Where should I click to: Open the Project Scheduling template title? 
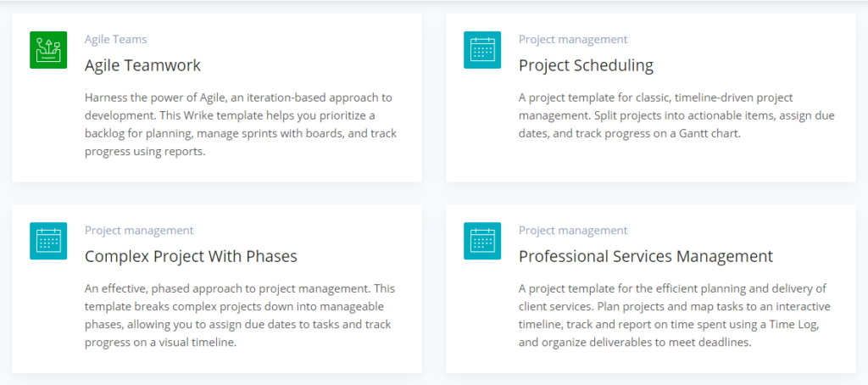click(x=587, y=65)
